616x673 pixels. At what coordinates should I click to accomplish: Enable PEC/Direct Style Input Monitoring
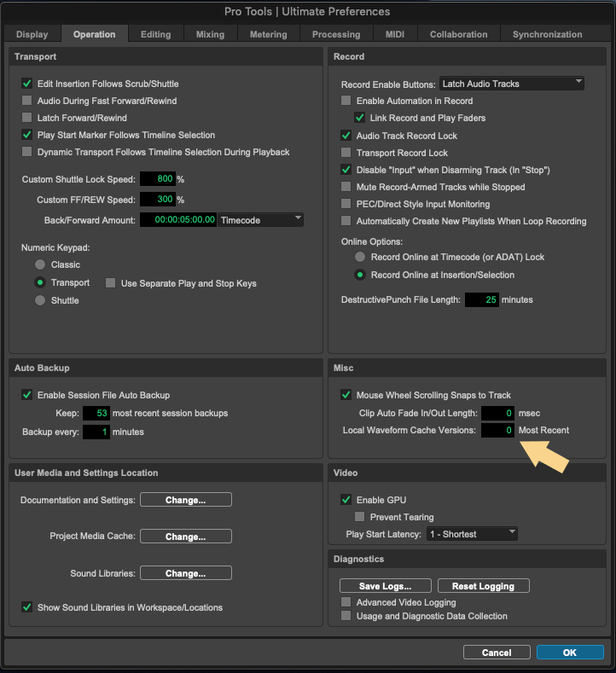coord(346,204)
